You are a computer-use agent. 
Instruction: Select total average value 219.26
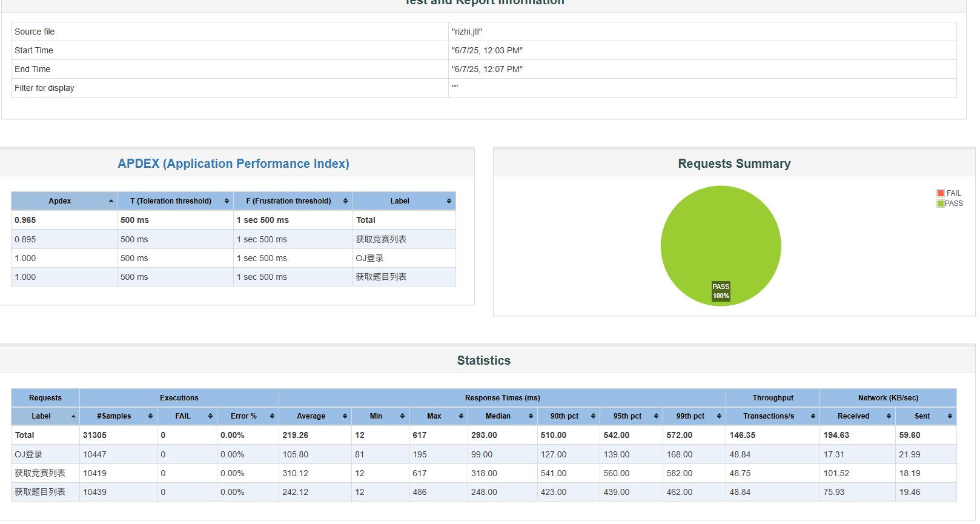295,435
